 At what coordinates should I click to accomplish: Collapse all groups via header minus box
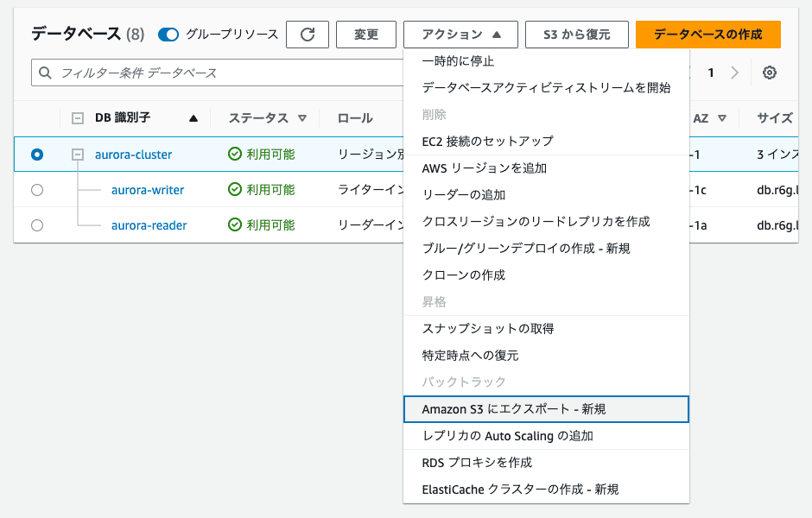pyautogui.click(x=78, y=118)
